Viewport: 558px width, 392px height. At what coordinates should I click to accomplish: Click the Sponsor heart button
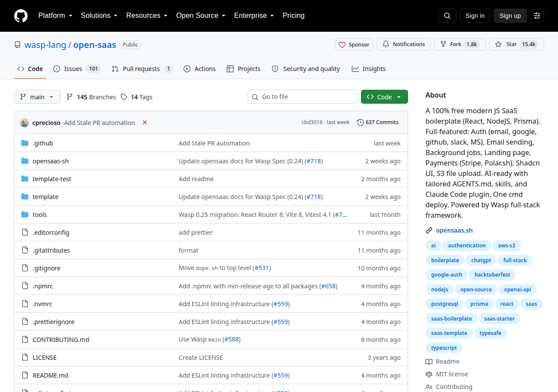[354, 44]
